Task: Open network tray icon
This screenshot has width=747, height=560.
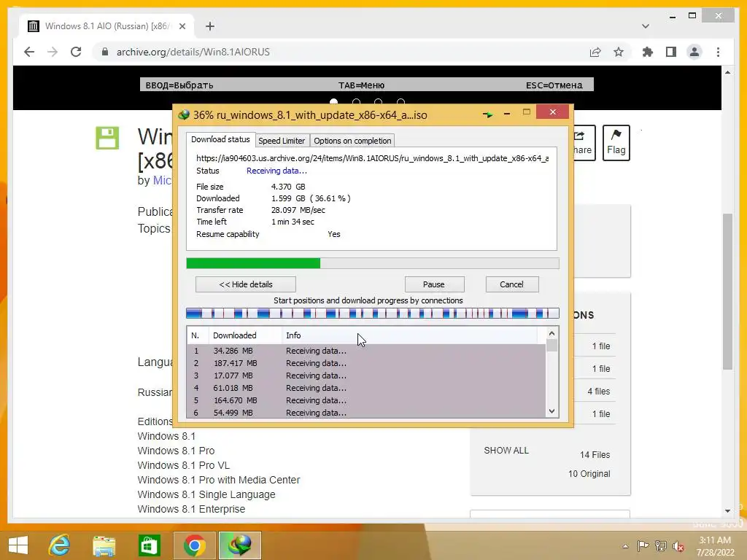Action: click(661, 545)
